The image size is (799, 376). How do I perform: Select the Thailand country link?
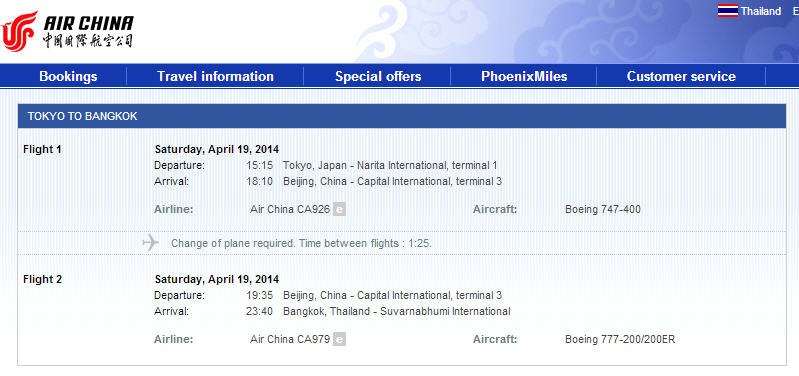pyautogui.click(x=761, y=11)
